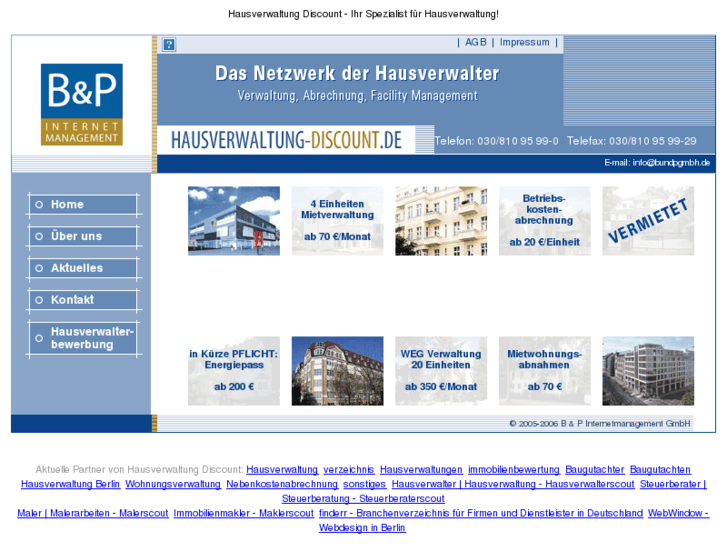Open the Hausverwaltung Berlin link
The width and height of the screenshot is (727, 545).
click(x=70, y=484)
